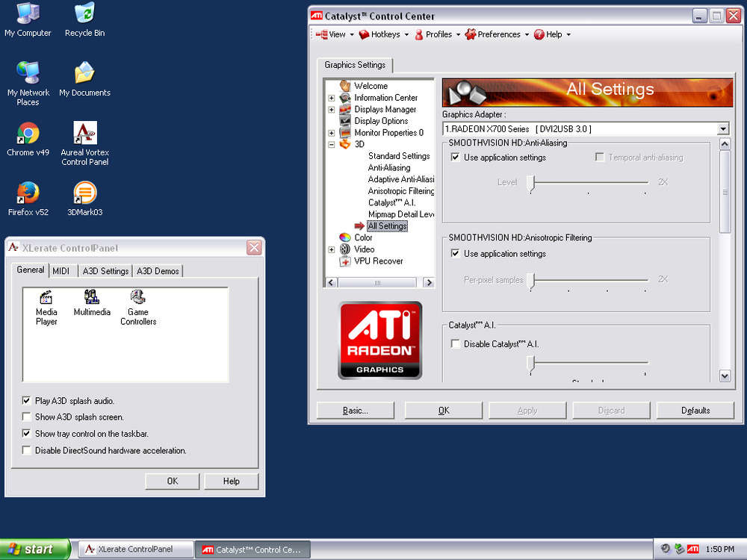Click the green network tray icon
Screen dimensions: 747x560
[x=680, y=549]
